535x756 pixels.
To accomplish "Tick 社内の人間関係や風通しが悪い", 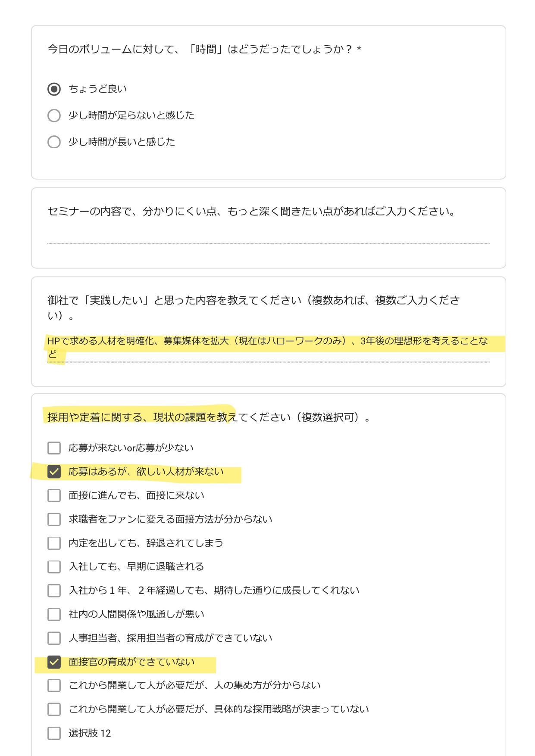I will [x=54, y=614].
